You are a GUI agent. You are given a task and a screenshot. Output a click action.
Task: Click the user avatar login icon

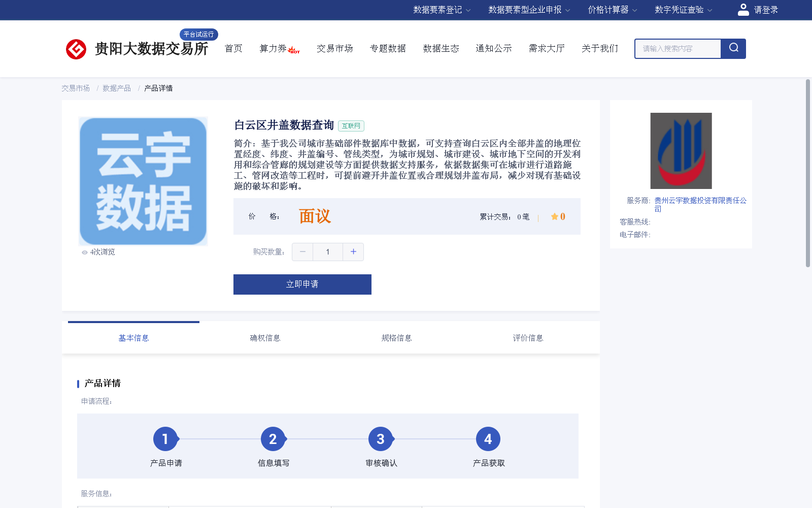743,10
